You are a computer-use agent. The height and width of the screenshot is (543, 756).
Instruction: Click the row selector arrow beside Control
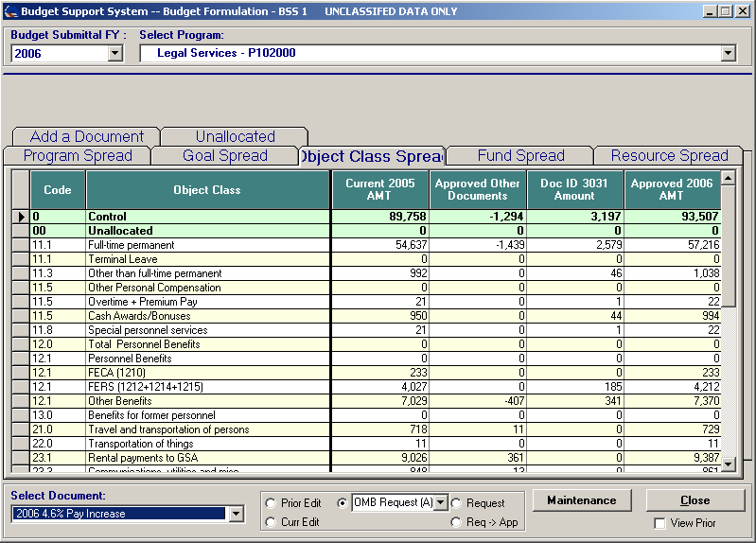point(21,217)
